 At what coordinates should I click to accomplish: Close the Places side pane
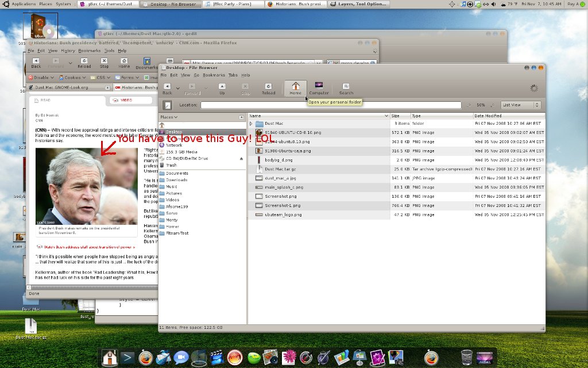(x=242, y=117)
